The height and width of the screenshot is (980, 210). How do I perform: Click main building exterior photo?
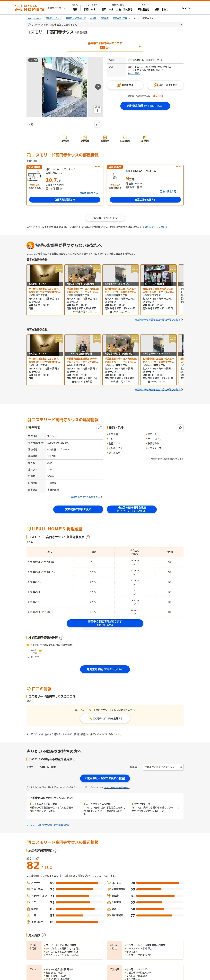click(x=65, y=87)
